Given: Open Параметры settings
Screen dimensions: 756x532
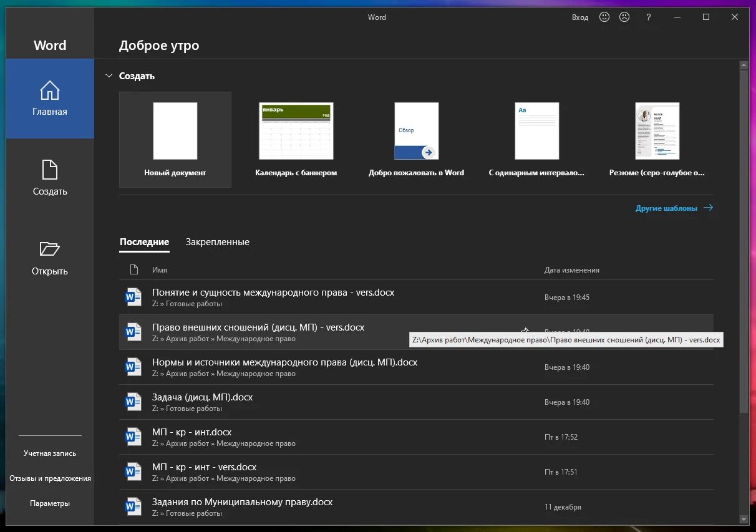Looking at the screenshot, I should pyautogui.click(x=50, y=503).
